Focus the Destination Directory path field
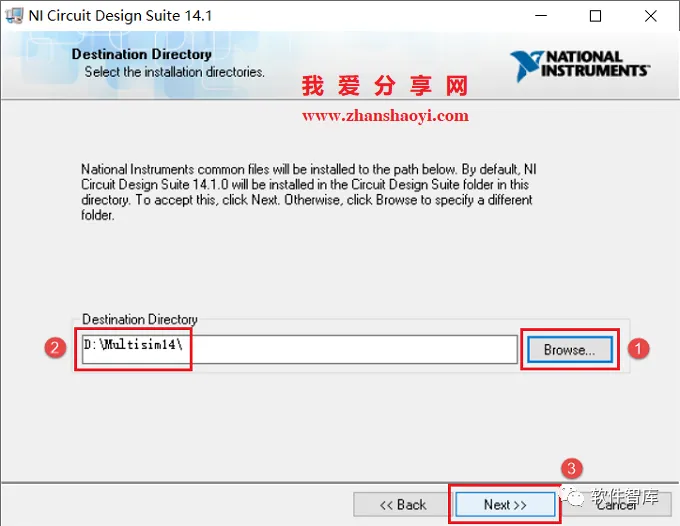The image size is (680, 526). click(x=300, y=350)
